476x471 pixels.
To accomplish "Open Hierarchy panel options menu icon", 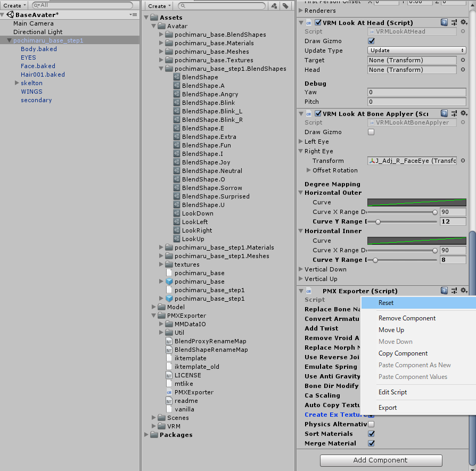I will [x=133, y=14].
